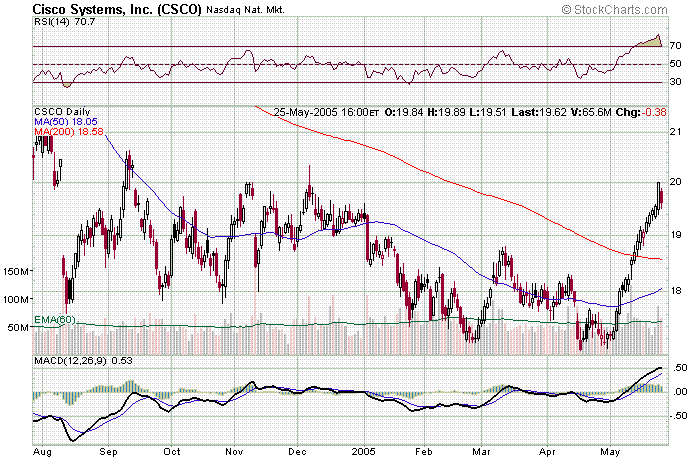The width and height of the screenshot is (700, 462).
Task: Click the shaded RSI oversold dip below 30
Action: point(67,84)
